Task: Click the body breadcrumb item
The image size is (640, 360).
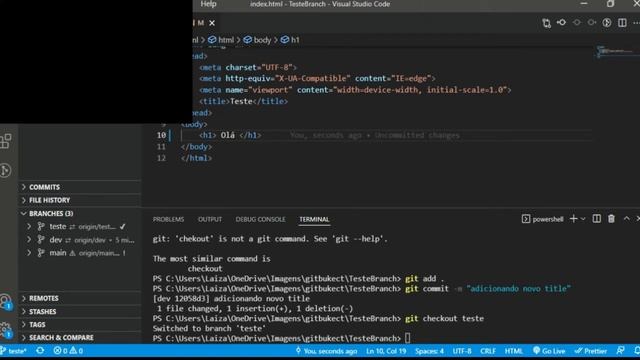Action: pyautogui.click(x=258, y=40)
